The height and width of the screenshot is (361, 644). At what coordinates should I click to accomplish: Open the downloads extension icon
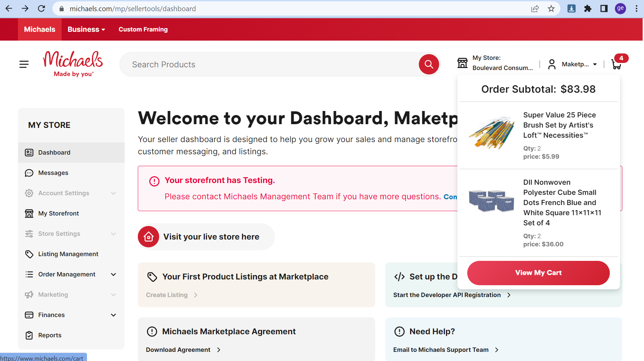pos(572,8)
